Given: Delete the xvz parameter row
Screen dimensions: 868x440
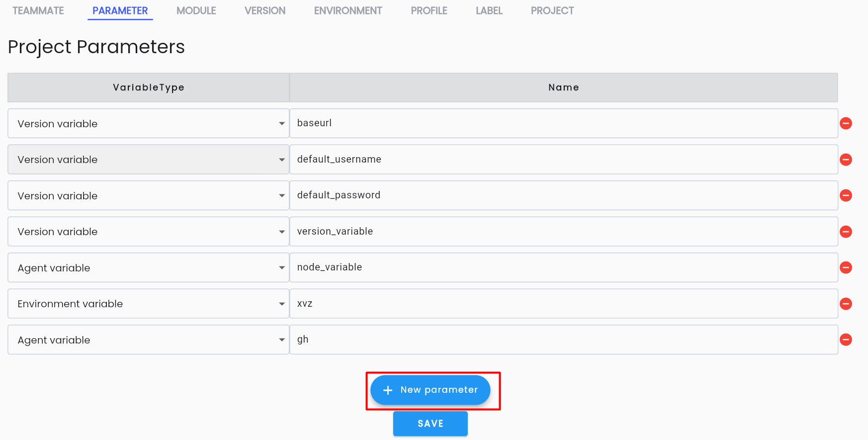Looking at the screenshot, I should pos(846,304).
